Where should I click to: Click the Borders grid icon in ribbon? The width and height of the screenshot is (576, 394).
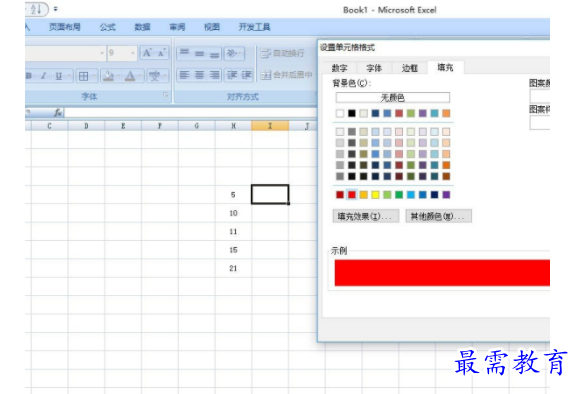tap(83, 76)
